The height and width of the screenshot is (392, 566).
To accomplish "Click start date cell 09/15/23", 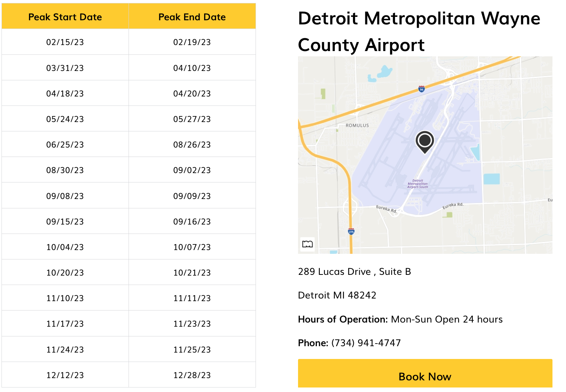I will click(65, 221).
